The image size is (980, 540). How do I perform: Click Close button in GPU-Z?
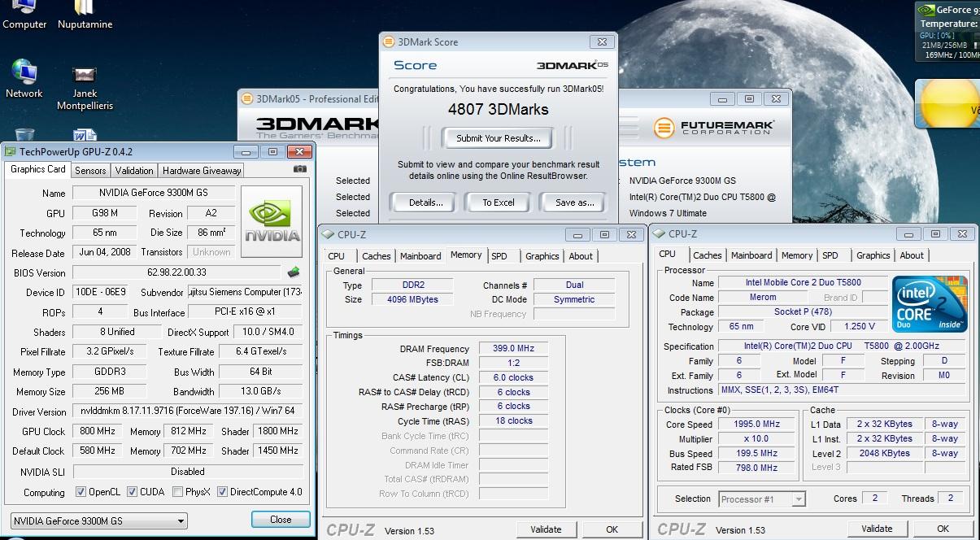281,520
